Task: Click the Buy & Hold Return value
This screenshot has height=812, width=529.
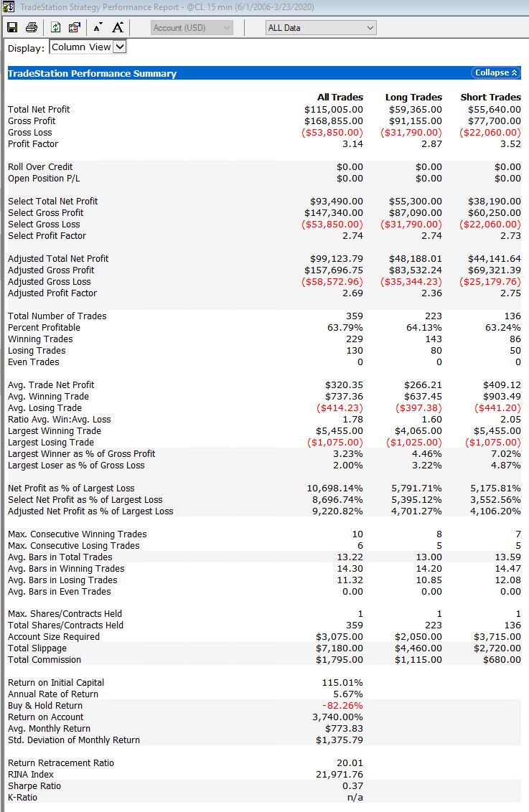Action: pyautogui.click(x=342, y=705)
